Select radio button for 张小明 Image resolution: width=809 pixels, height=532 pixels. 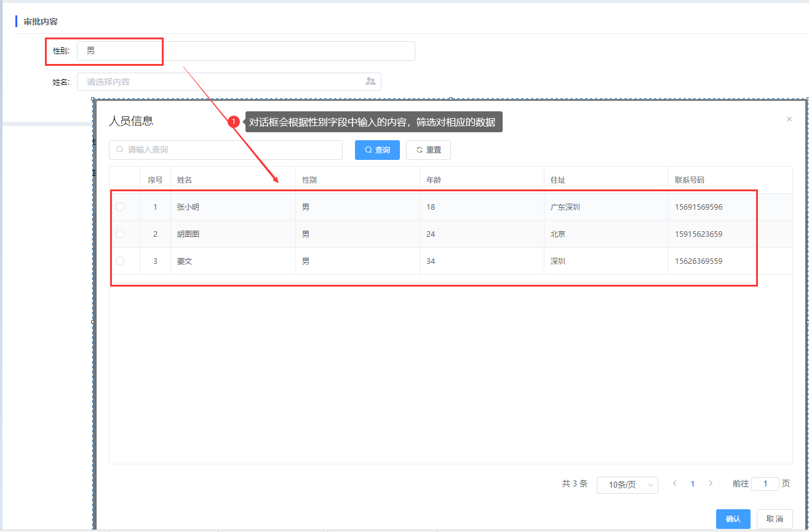[120, 207]
